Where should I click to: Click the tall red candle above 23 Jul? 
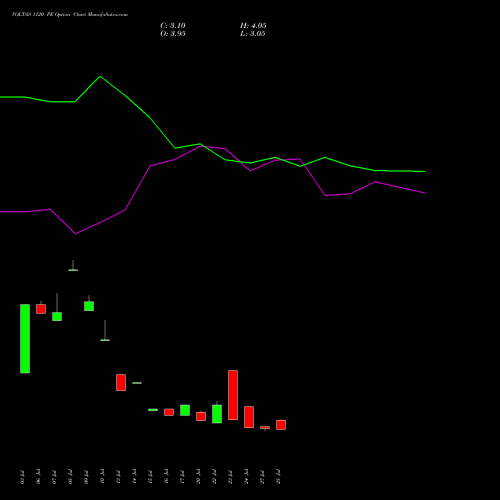point(233,395)
